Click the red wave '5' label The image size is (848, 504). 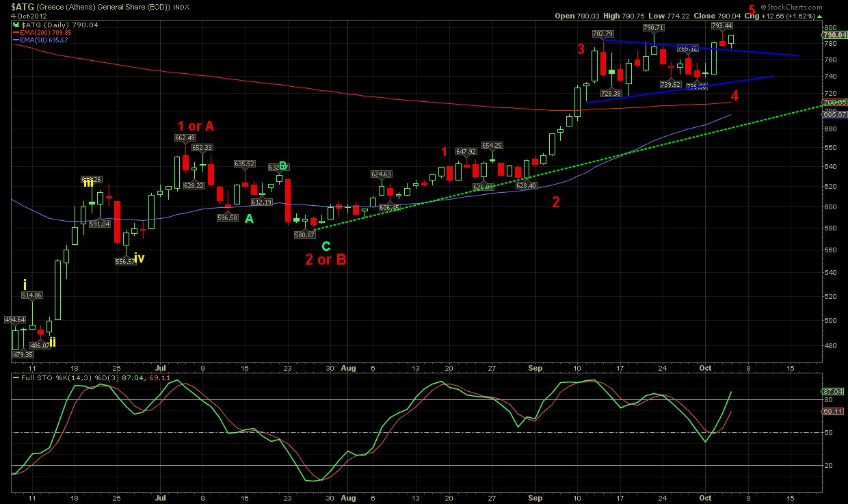pyautogui.click(x=752, y=10)
